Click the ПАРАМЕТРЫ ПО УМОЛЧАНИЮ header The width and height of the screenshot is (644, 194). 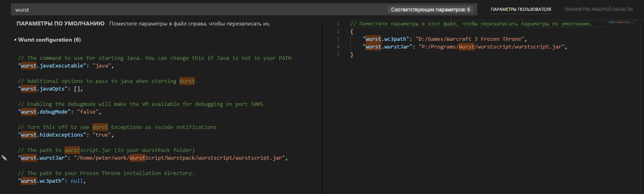coord(61,24)
